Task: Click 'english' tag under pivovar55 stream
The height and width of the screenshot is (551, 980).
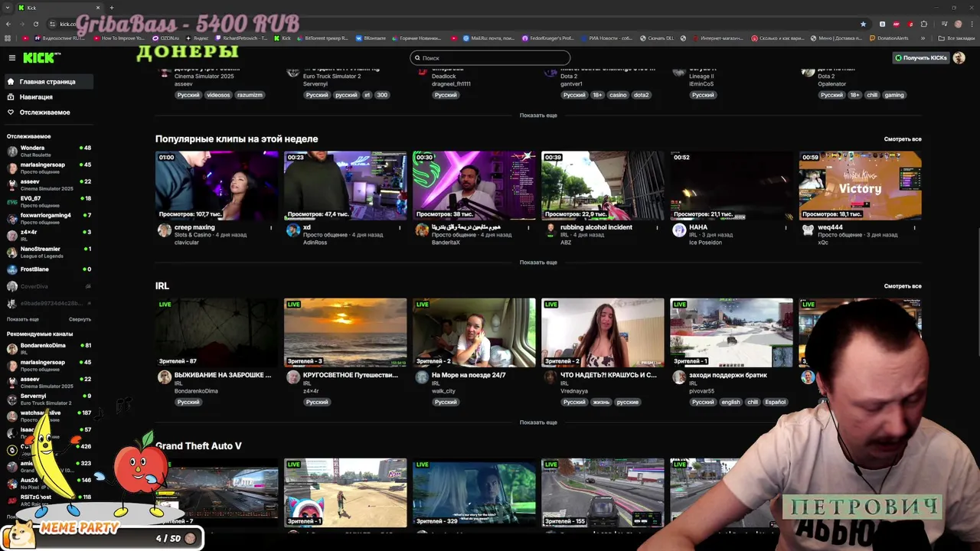Action: tap(730, 403)
